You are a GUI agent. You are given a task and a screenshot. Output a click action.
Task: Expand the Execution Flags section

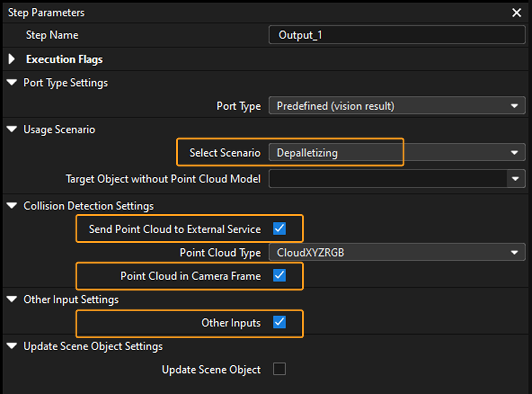(x=11, y=59)
